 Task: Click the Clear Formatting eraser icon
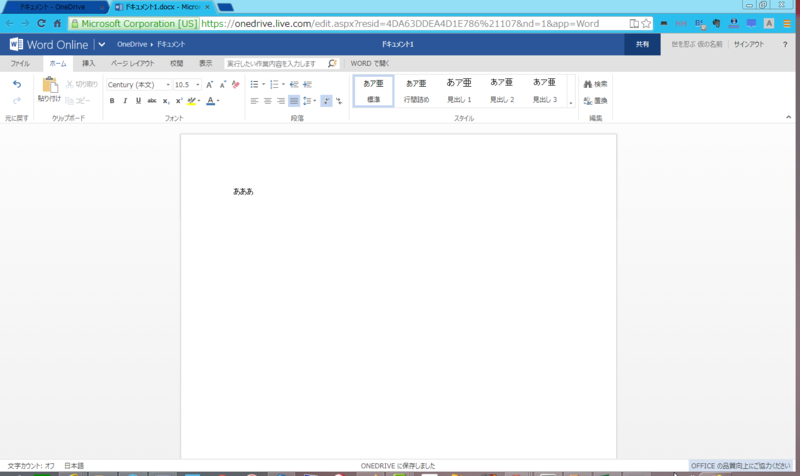click(x=236, y=85)
